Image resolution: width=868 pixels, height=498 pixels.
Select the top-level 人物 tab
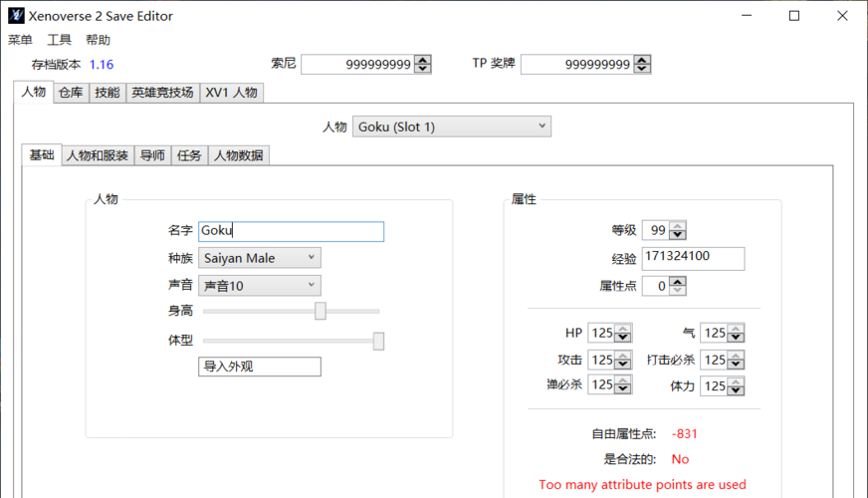click(34, 92)
